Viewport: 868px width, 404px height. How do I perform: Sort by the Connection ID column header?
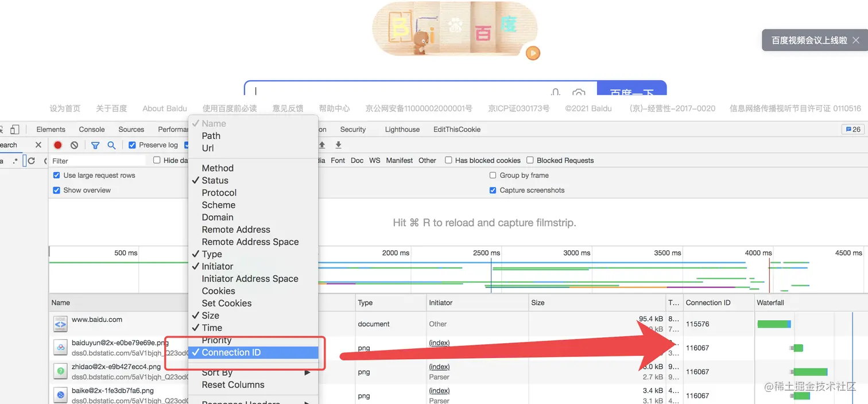click(718, 302)
